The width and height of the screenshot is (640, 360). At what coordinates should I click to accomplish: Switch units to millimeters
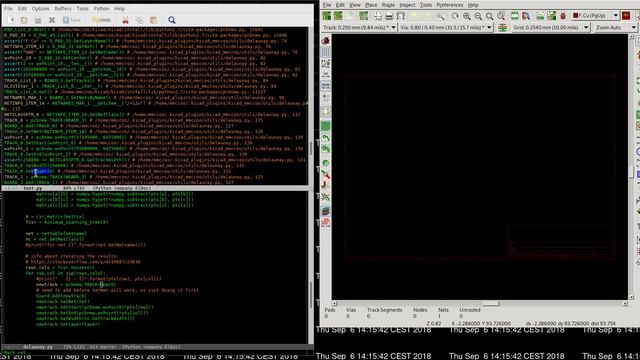[x=325, y=86]
